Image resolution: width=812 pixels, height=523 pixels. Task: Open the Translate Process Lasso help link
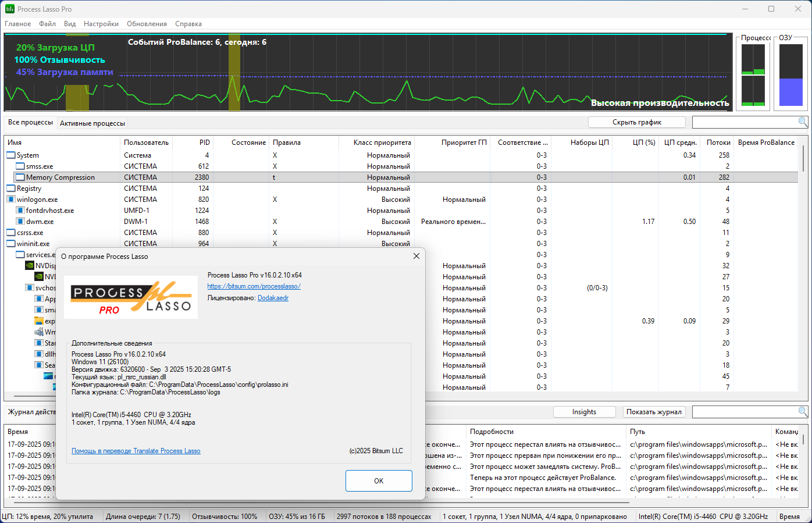click(x=136, y=451)
